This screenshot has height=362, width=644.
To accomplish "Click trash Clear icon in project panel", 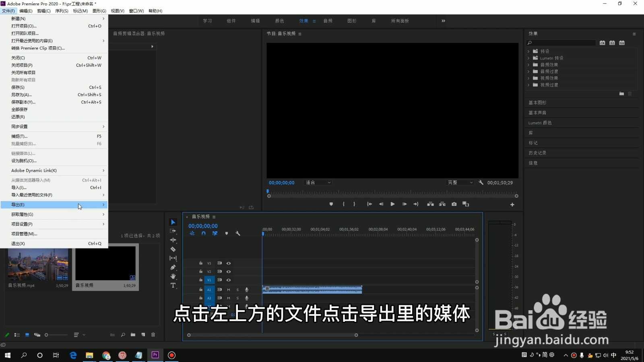I will [153, 335].
